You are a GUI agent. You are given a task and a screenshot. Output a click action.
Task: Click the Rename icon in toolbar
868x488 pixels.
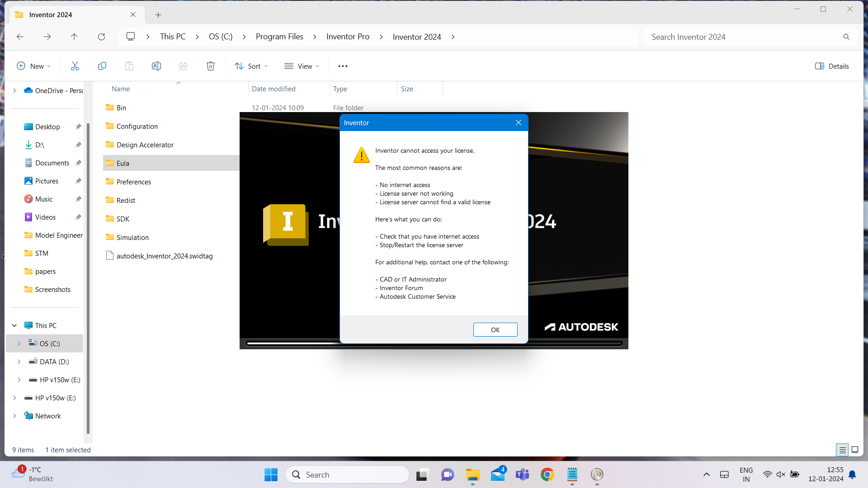coord(156,66)
